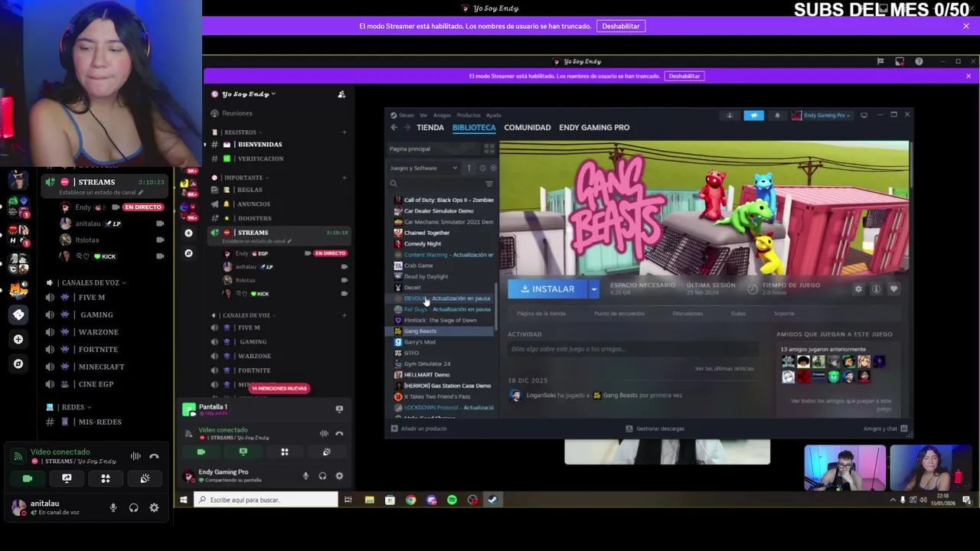This screenshot has height=551, width=980.
Task: Join the MINECRAFT voice channel
Action: (100, 367)
